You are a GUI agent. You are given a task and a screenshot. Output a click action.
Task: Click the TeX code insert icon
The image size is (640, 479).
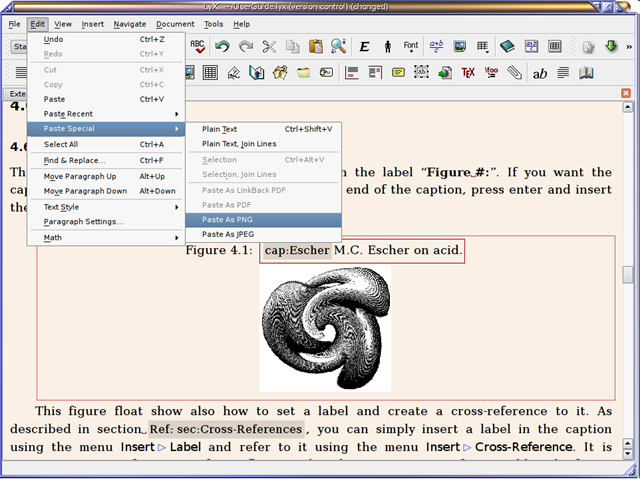[468, 73]
